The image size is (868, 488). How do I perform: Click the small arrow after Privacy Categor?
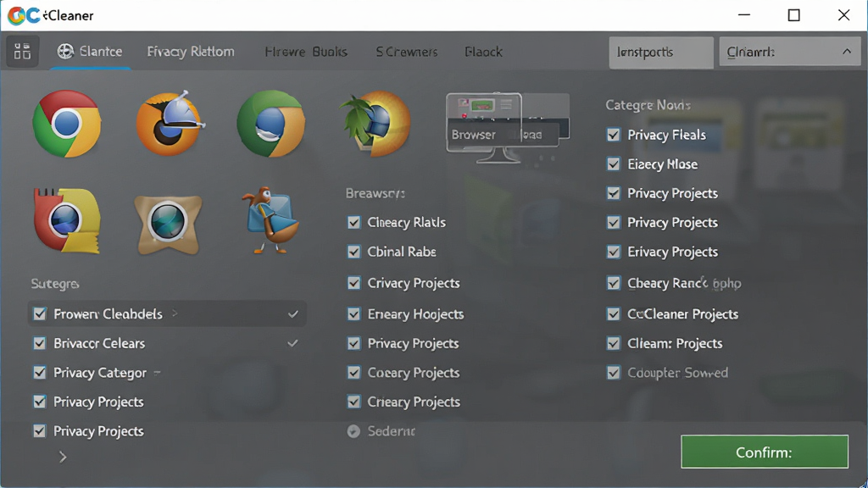(157, 373)
